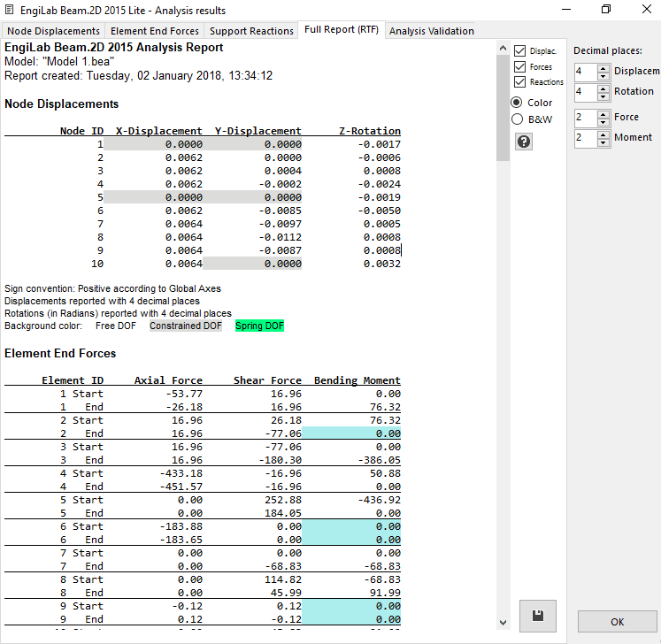Screen dimensions: 661x644
Task: Increase the Displacement decimal places
Action: [603, 68]
